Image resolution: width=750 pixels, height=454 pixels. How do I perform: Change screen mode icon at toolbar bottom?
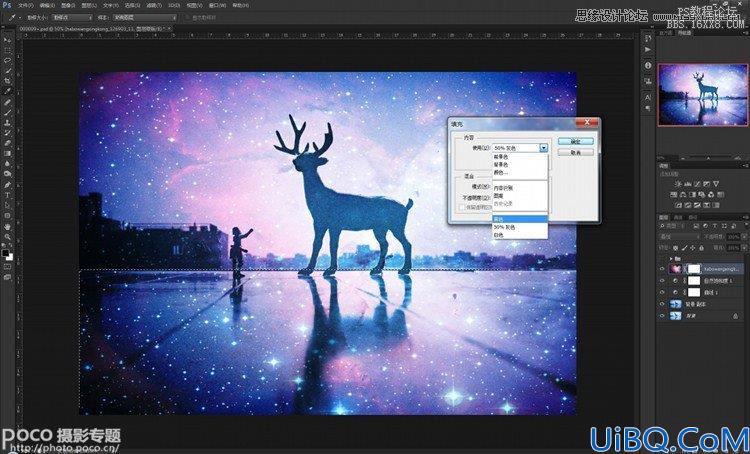pyautogui.click(x=8, y=277)
